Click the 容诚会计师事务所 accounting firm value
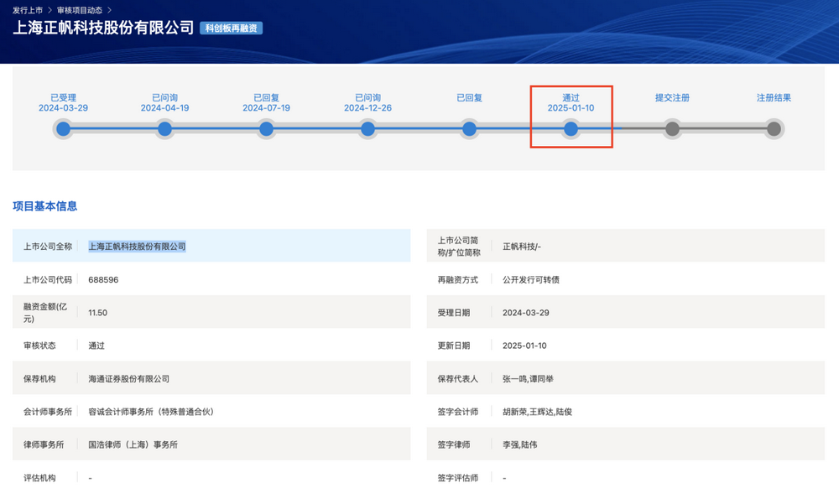Viewport: 839px width, 504px height. pyautogui.click(x=151, y=412)
